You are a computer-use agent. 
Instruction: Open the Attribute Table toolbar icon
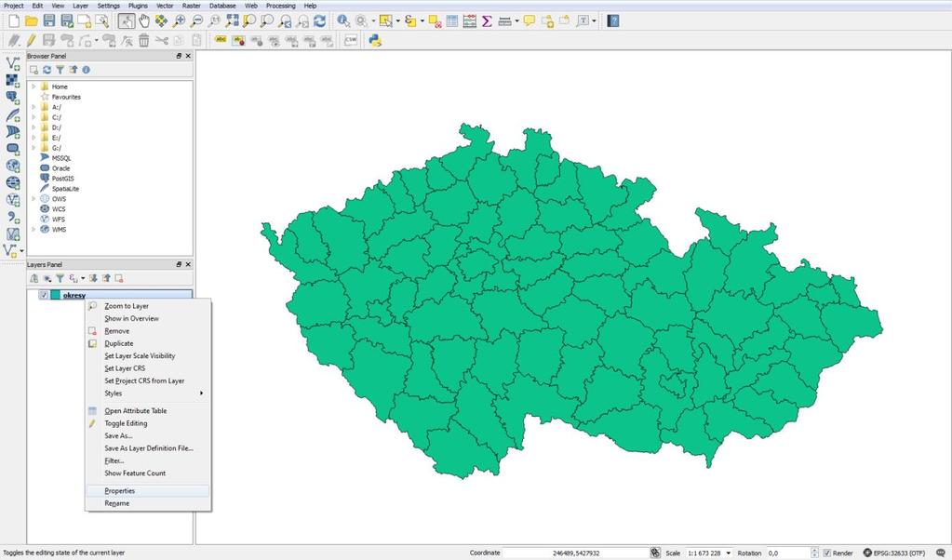(451, 21)
